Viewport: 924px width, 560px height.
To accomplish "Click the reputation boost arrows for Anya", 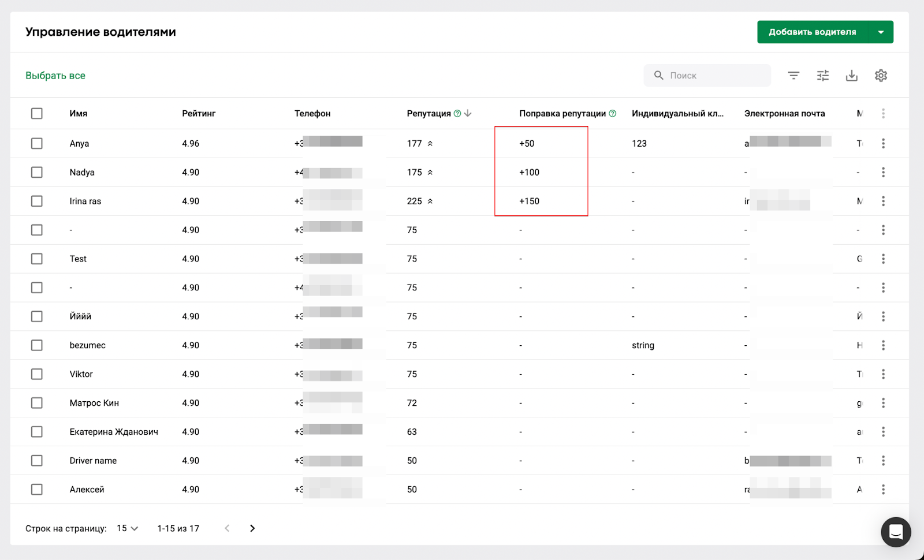I will click(430, 144).
